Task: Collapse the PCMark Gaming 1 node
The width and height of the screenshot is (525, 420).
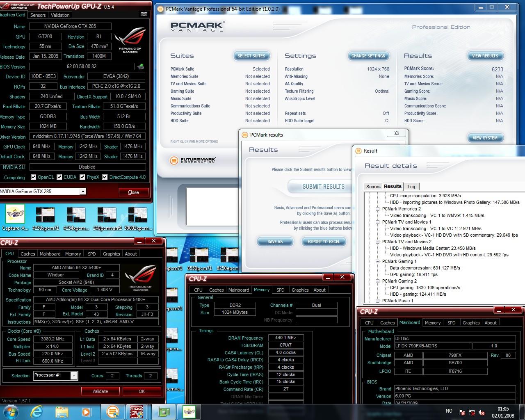Action: 378,261
